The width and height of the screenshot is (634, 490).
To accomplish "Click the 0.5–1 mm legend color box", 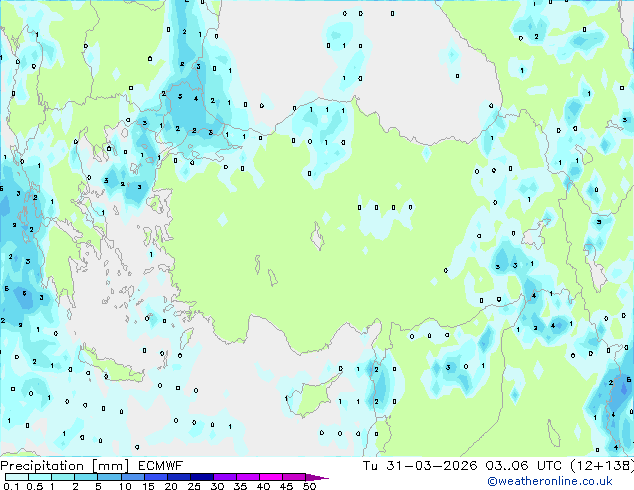I will click(x=40, y=477).
